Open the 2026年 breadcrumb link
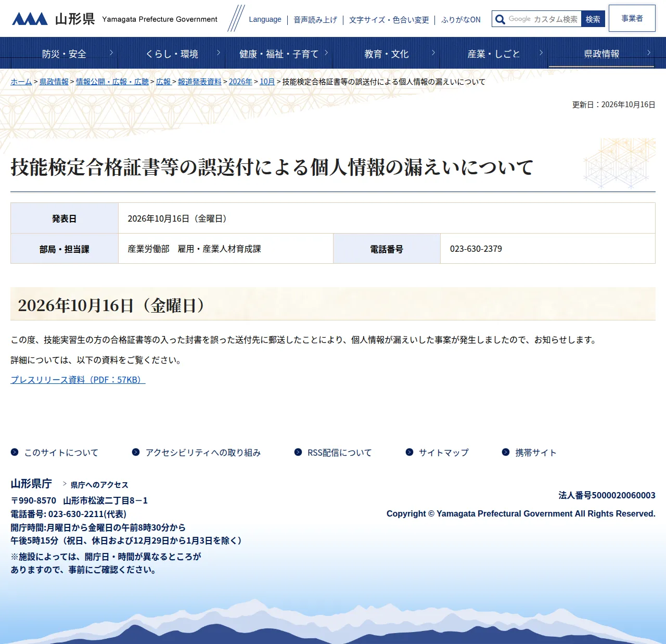 click(x=240, y=82)
